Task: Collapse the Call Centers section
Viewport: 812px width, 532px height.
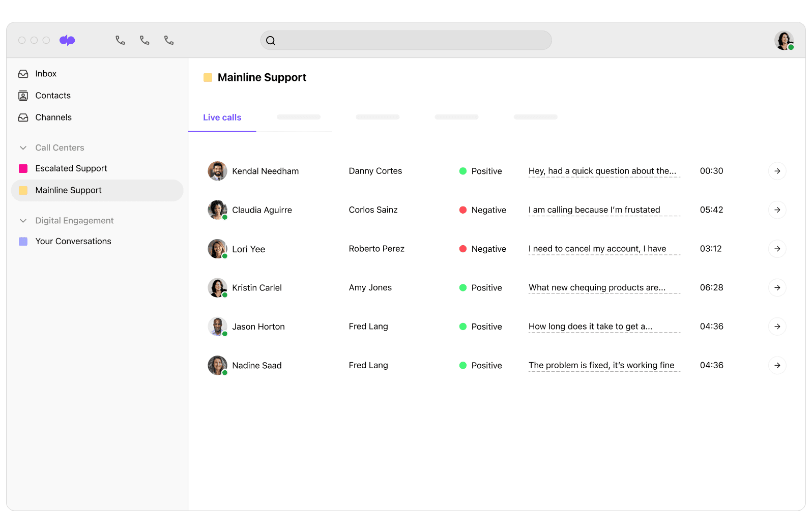Action: [23, 148]
